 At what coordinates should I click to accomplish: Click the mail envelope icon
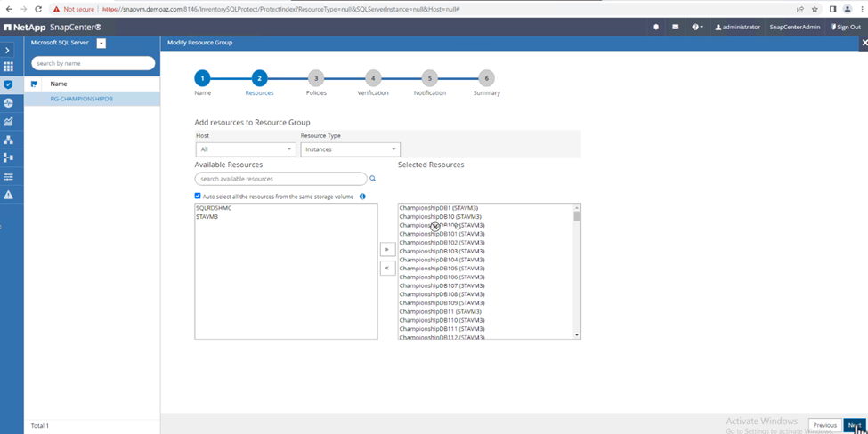pos(676,27)
